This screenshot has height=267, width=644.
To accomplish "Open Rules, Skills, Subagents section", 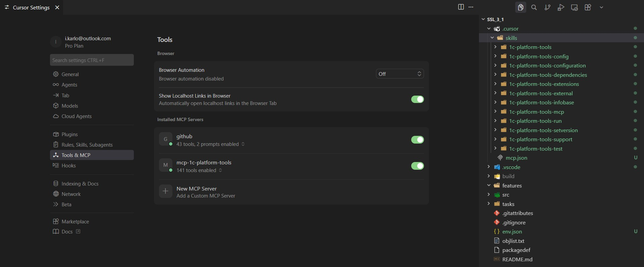I will (92, 145).
